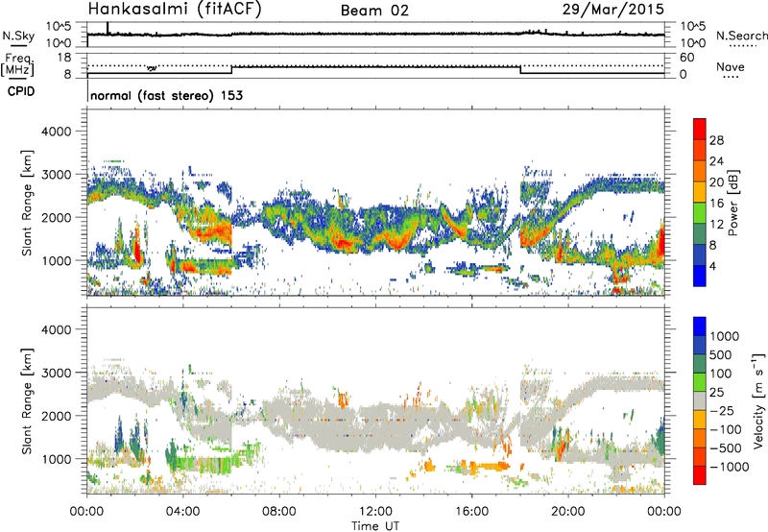Click the velocity colorbar value 500
Screen dimensions: 768x532
721,354
